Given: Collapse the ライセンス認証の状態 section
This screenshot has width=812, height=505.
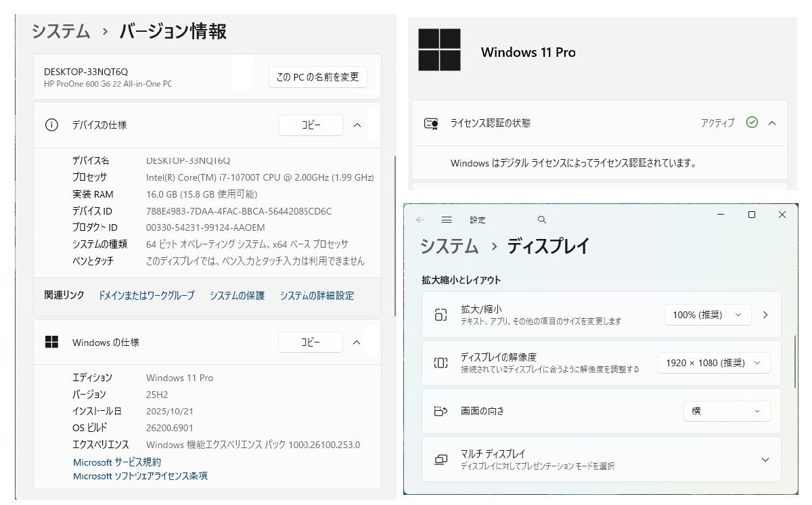Looking at the screenshot, I should pyautogui.click(x=772, y=123).
